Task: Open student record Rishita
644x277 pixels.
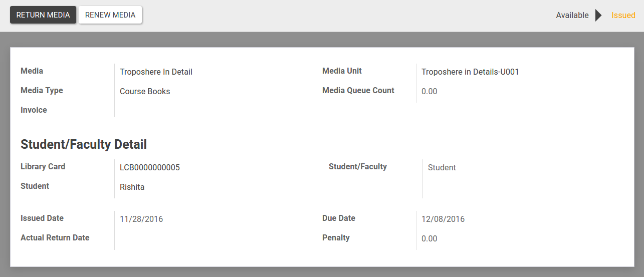Action: point(132,187)
